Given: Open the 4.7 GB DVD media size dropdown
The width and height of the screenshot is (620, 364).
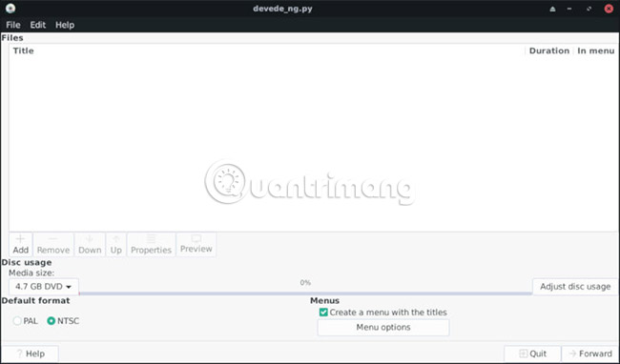Looking at the screenshot, I should coord(44,287).
